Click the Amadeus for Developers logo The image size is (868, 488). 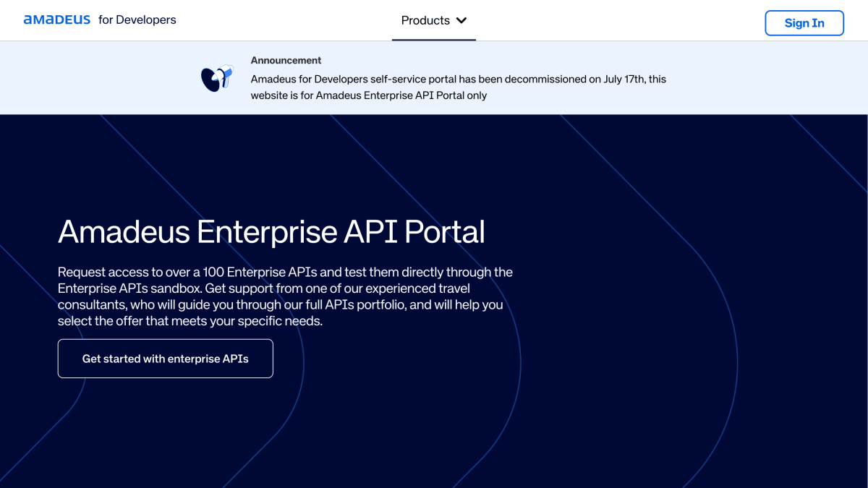(100, 20)
